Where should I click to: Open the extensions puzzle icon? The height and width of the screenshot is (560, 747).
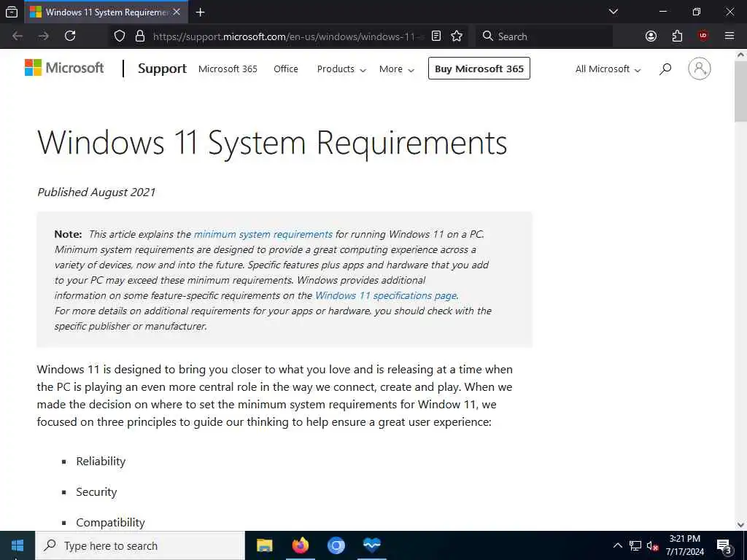677,36
